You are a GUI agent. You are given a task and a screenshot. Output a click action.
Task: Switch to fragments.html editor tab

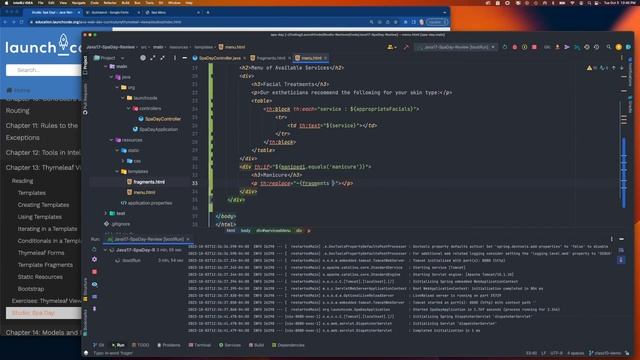[270, 58]
